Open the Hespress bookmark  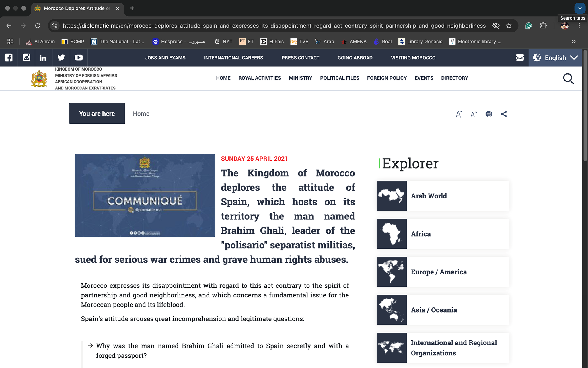click(179, 42)
